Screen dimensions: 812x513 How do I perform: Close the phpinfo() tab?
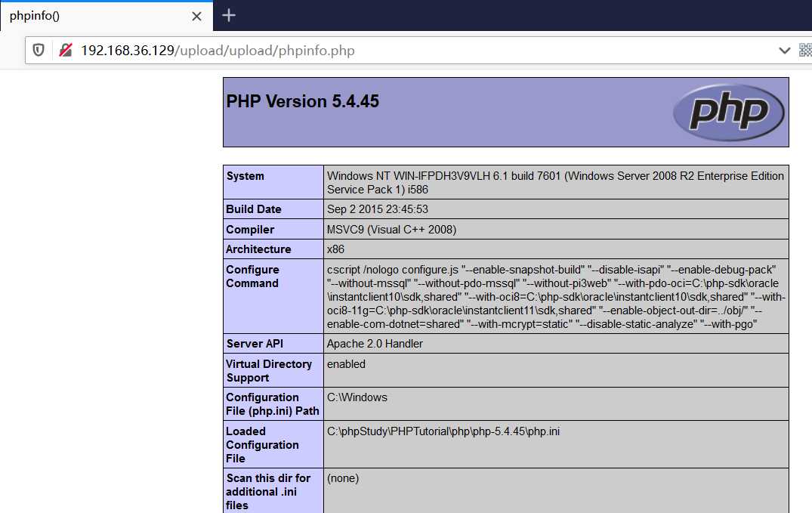pos(197,16)
